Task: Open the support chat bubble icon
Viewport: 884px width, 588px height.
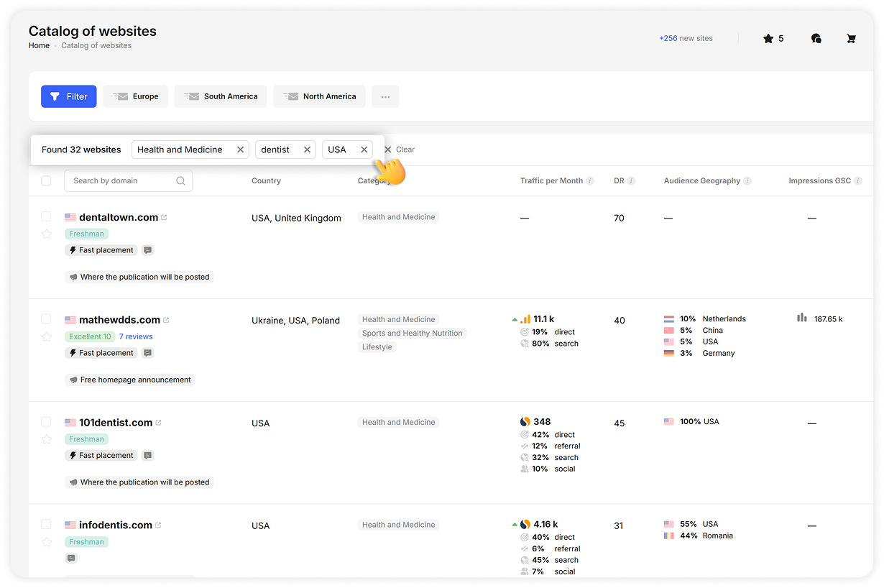Action: coord(816,38)
